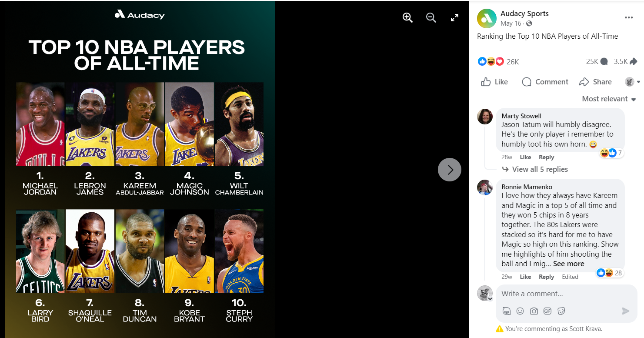Click the Larry Bird photo

pyautogui.click(x=40, y=251)
